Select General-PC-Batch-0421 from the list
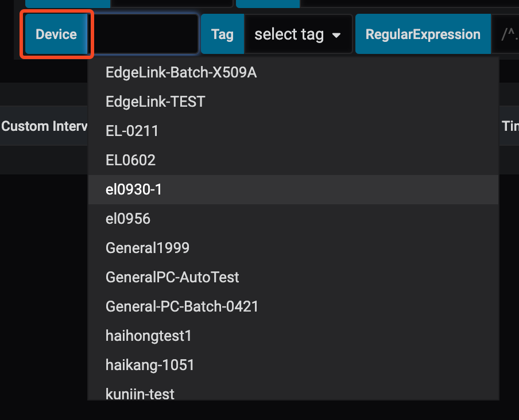Screen dimensions: 519x420 click(x=182, y=306)
